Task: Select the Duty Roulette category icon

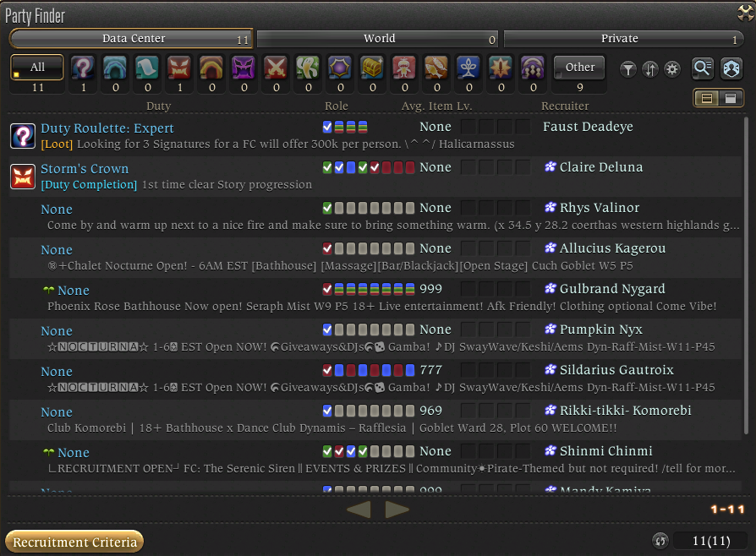Action: (83, 68)
